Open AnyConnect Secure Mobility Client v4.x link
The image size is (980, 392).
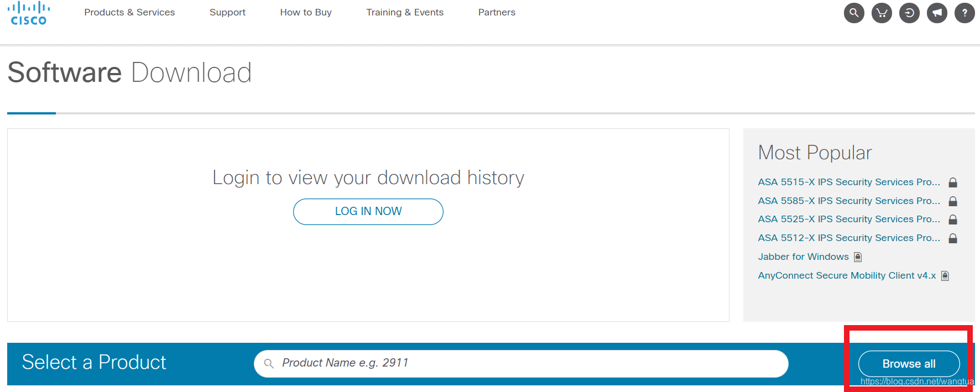click(x=847, y=275)
